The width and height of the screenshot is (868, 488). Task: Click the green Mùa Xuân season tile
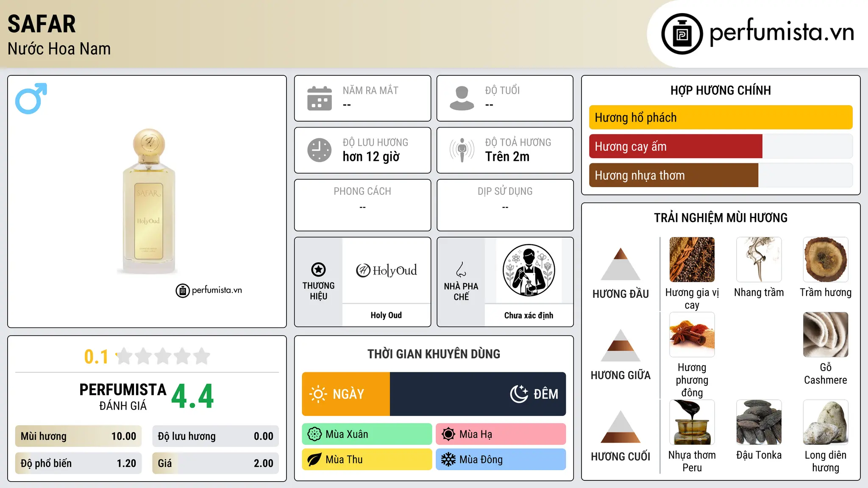pos(367,434)
